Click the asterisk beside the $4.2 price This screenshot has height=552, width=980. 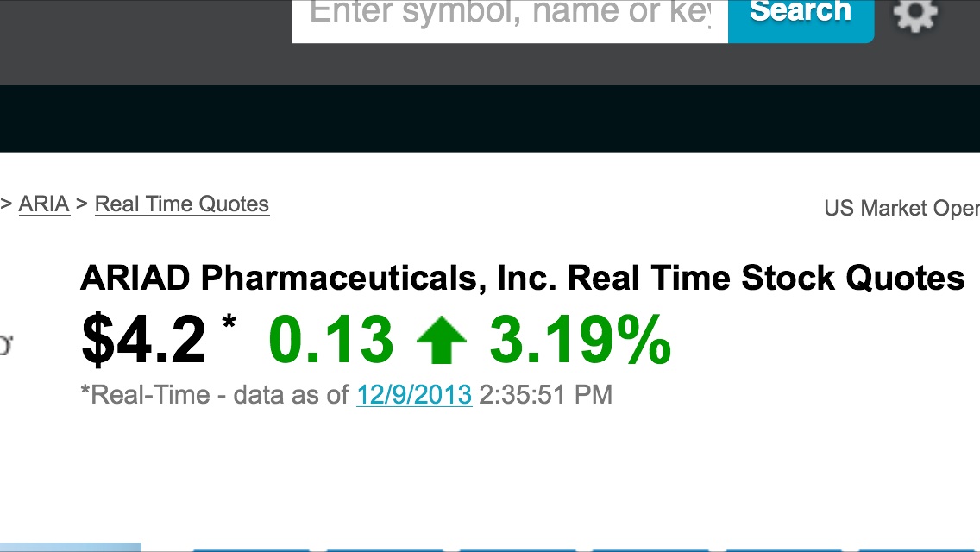pyautogui.click(x=229, y=323)
